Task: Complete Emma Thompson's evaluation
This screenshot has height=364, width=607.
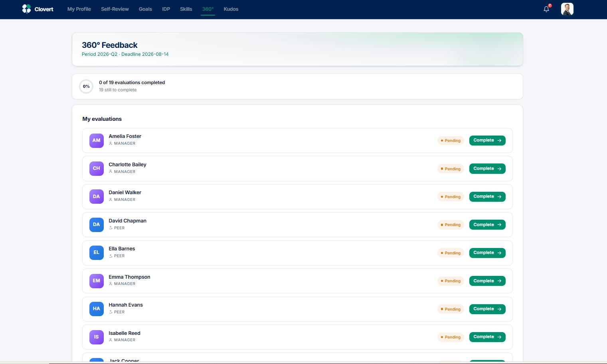Action: click(487, 281)
